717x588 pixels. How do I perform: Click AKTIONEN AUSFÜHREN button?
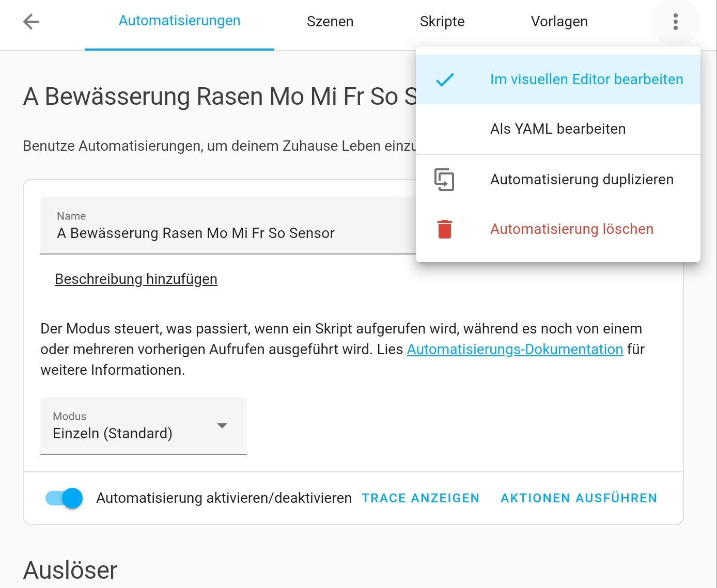tap(579, 498)
